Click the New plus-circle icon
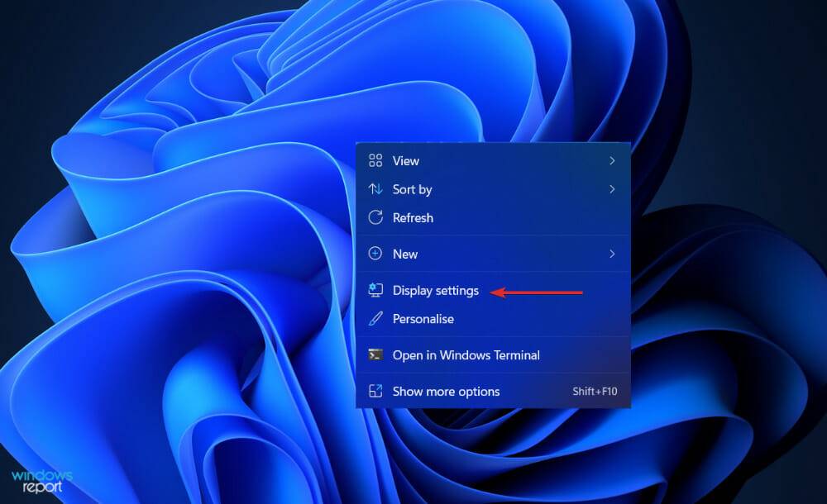This screenshot has width=827, height=504. pos(375,254)
